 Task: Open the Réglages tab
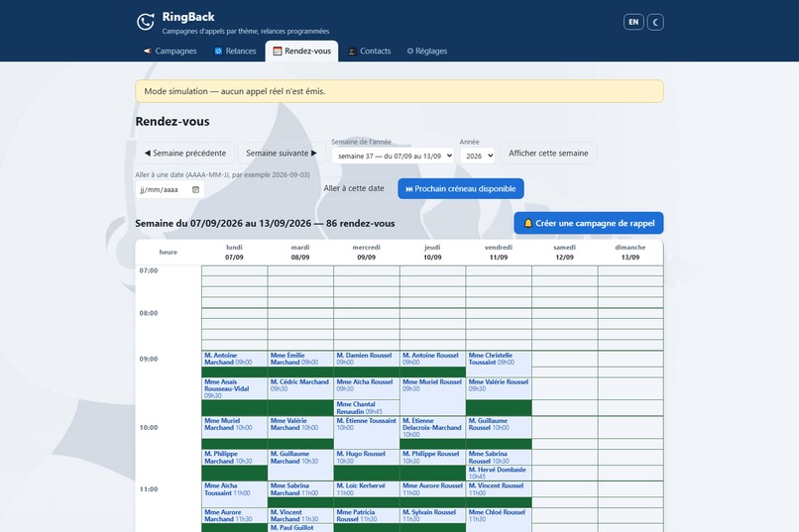point(426,51)
